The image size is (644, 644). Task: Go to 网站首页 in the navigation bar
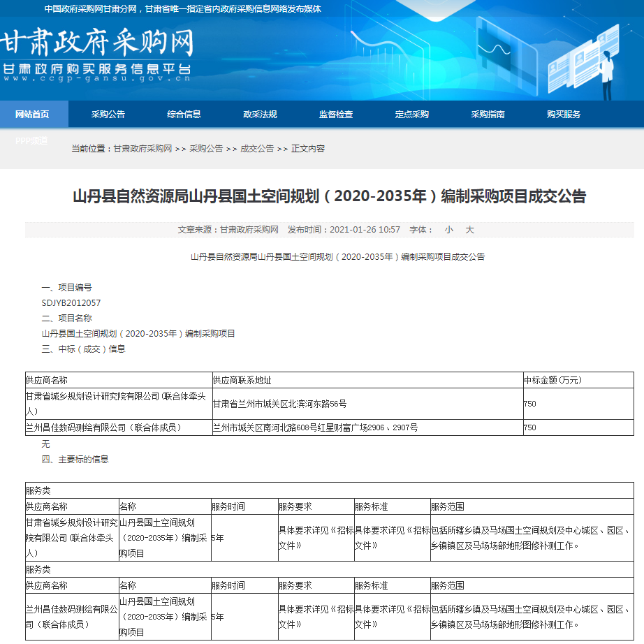coord(33,115)
